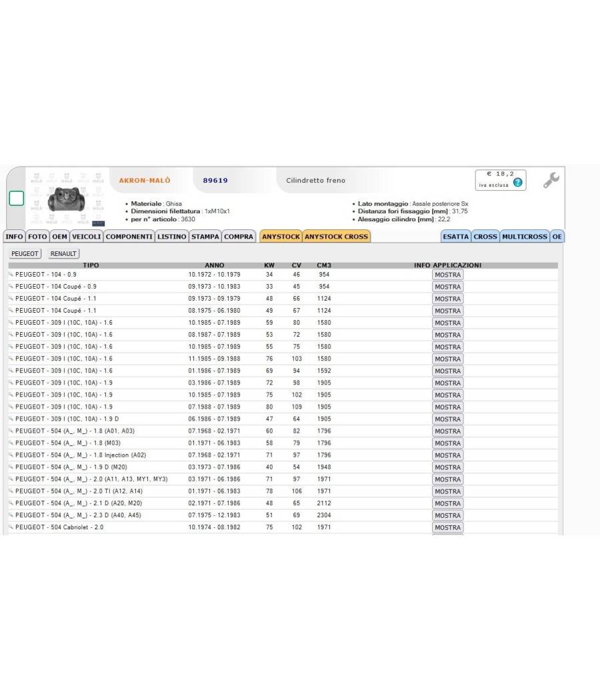600x700 pixels.
Task: Click magnifier icon beside PEUGEOT 504 Cabriolet - 2.0
Action: 11,528
